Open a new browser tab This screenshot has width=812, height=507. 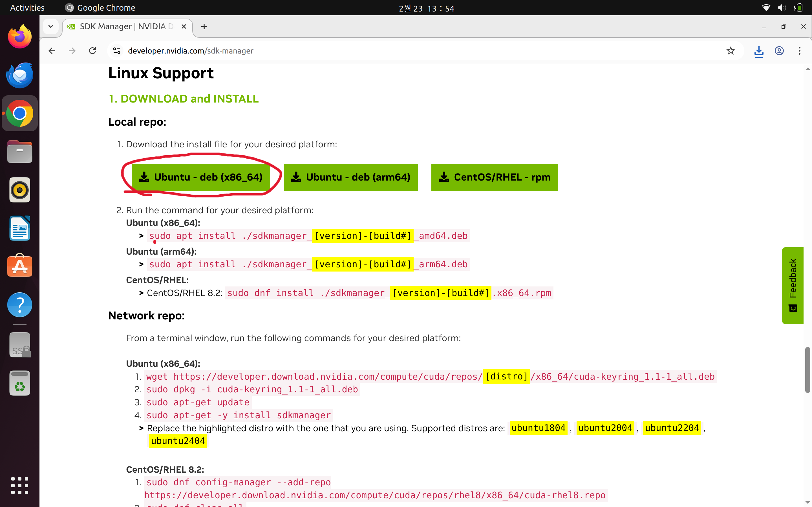click(204, 26)
